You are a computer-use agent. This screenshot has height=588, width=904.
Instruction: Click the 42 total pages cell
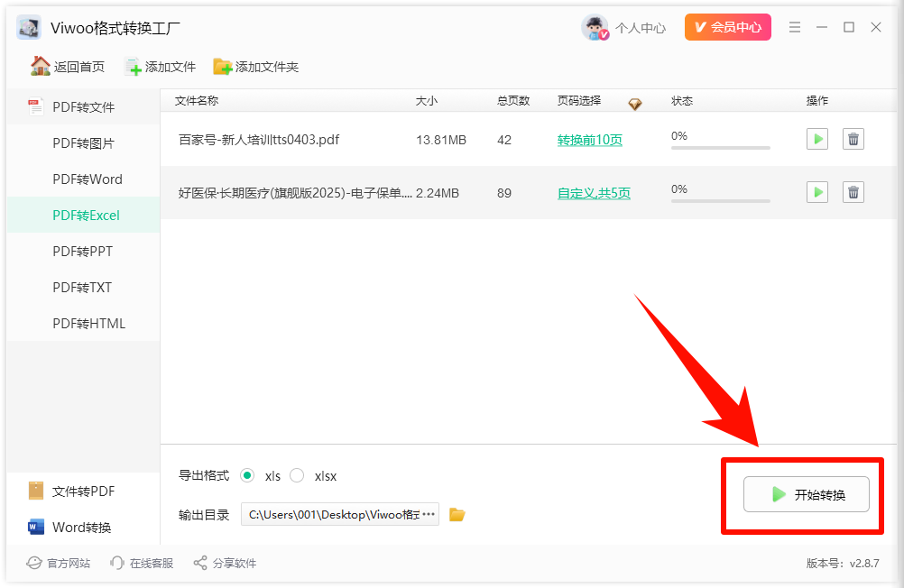point(504,140)
